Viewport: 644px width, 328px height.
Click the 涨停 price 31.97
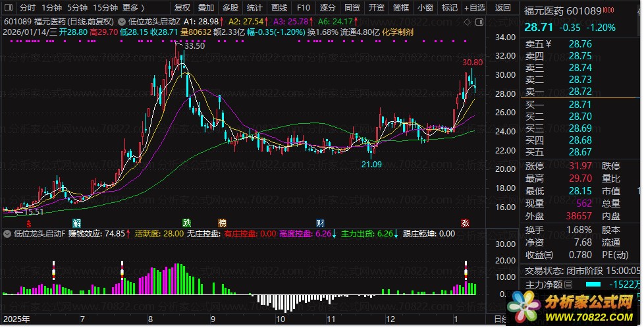[580, 166]
